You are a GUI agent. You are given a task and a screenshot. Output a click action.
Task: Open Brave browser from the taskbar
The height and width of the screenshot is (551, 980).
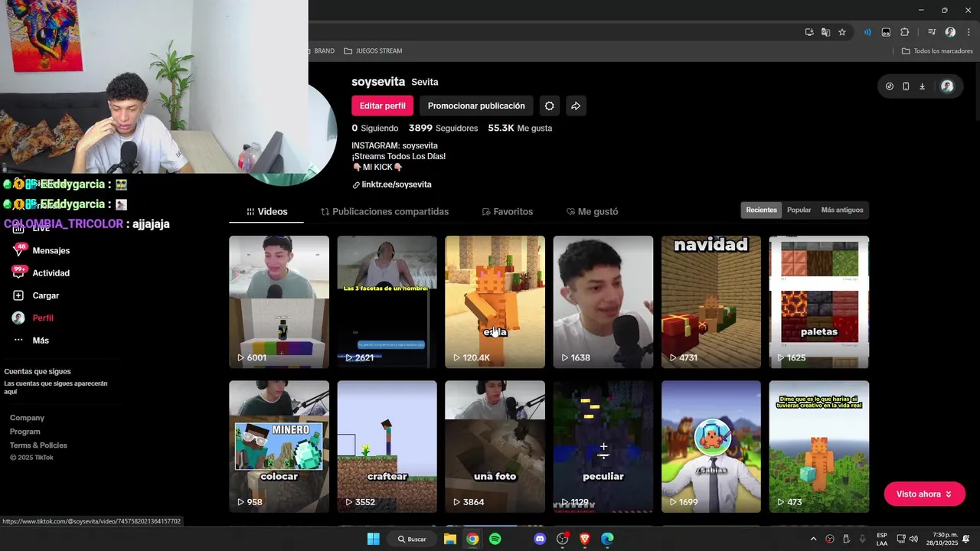(x=585, y=539)
